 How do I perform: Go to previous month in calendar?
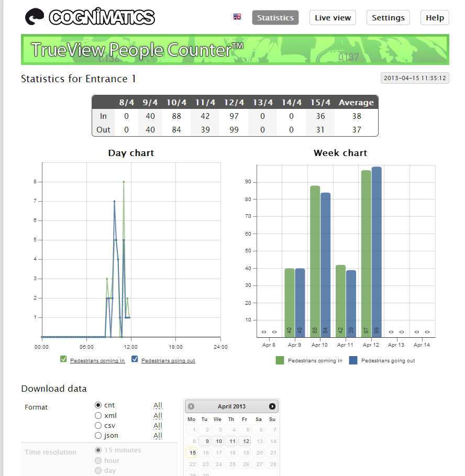click(x=191, y=406)
